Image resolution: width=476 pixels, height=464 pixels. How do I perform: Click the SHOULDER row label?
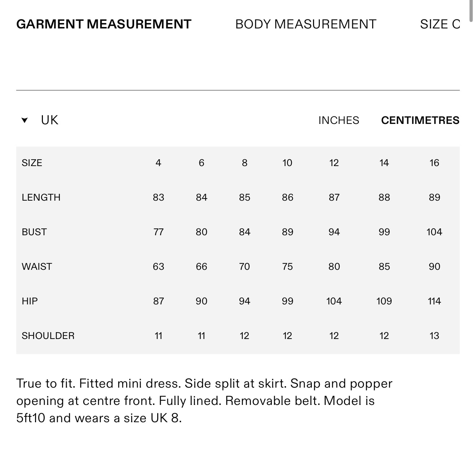48,336
